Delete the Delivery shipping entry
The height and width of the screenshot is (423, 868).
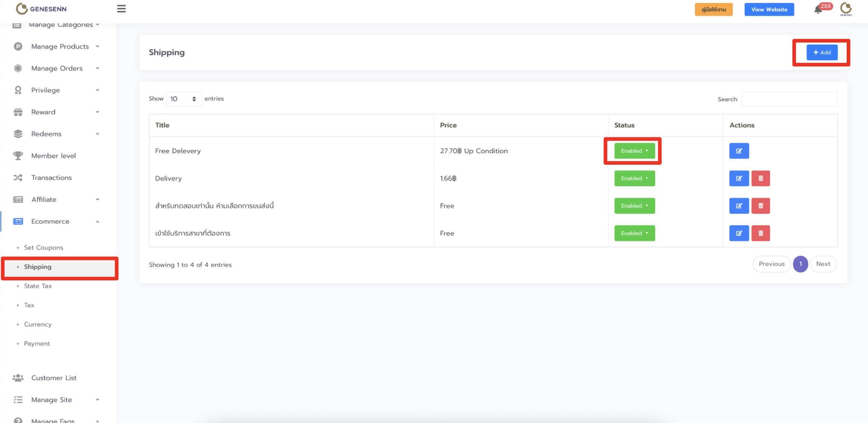(760, 179)
